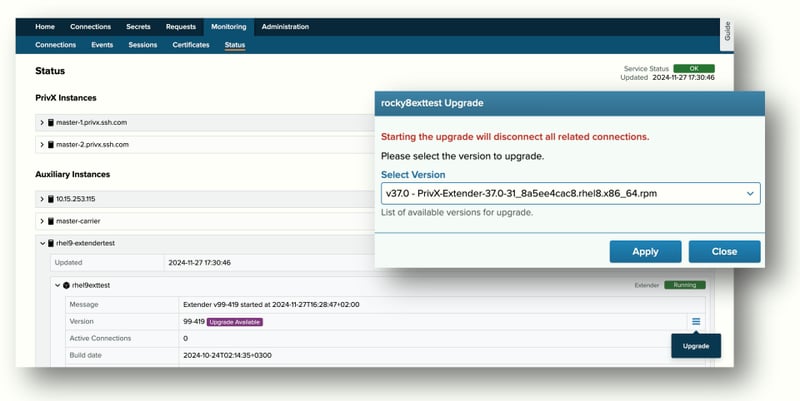
Task: Open the hamburger menu icon in Version row
Action: [x=695, y=321]
